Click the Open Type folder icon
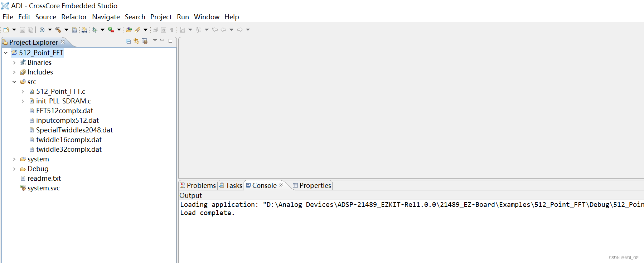 pyautogui.click(x=129, y=30)
